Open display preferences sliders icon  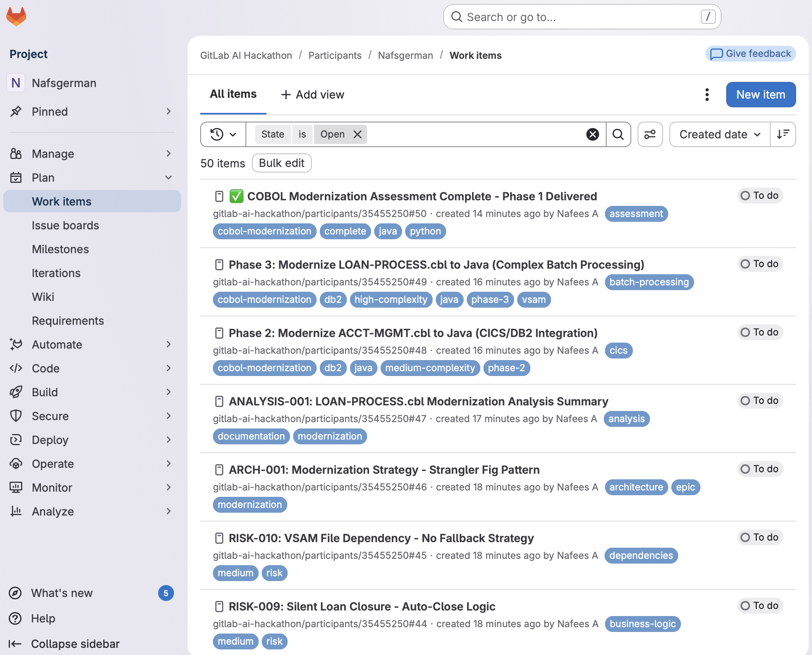click(x=650, y=134)
